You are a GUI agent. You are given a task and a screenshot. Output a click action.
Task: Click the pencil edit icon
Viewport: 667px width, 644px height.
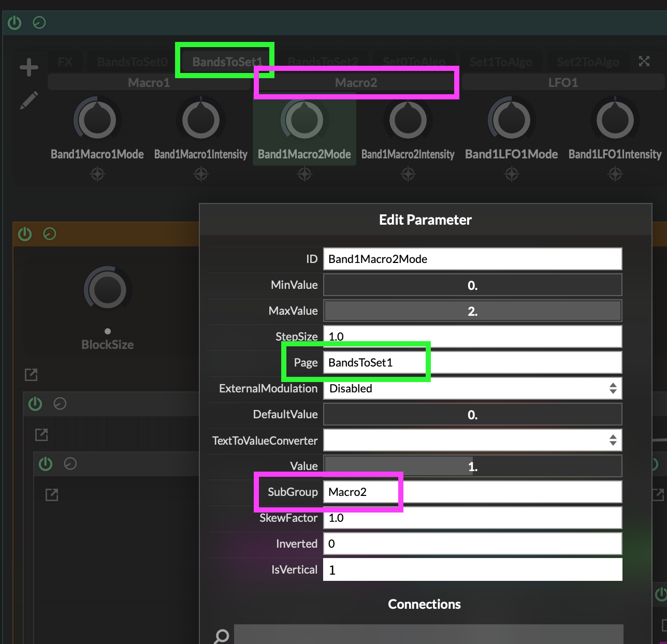coord(29,100)
